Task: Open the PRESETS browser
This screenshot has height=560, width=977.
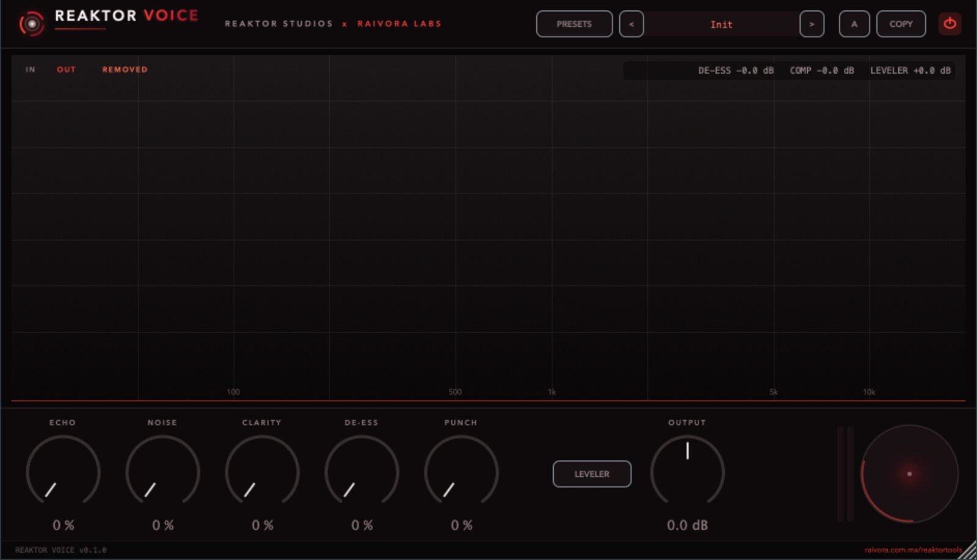Action: [x=574, y=24]
